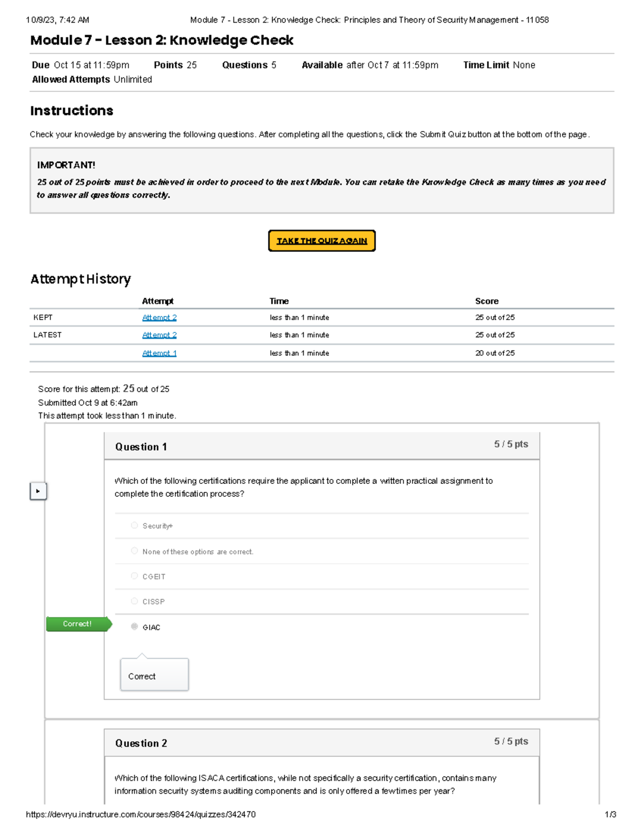This screenshot has height=834, width=644.
Task: Click the Time column header
Action: coord(279,301)
